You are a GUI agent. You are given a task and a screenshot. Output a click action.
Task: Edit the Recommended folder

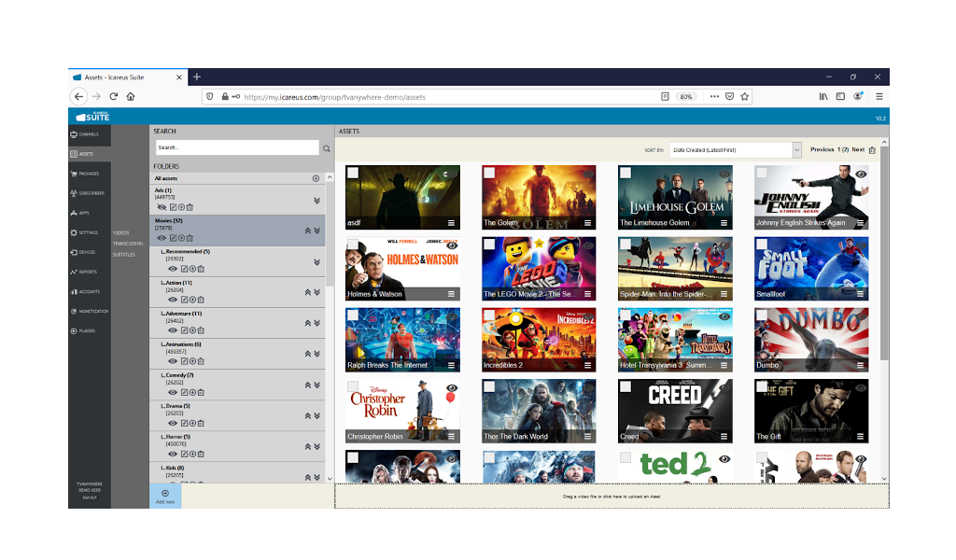[x=184, y=269]
